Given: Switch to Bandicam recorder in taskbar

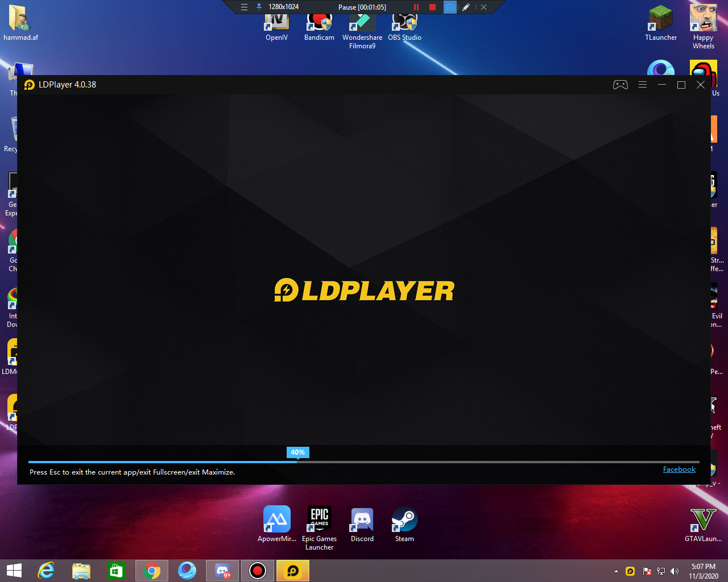Looking at the screenshot, I should [x=258, y=571].
